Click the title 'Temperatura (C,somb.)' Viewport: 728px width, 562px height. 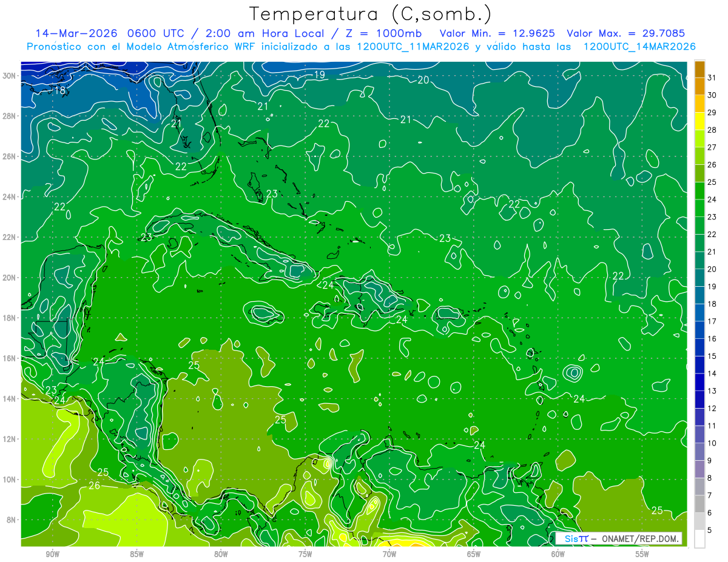click(370, 13)
